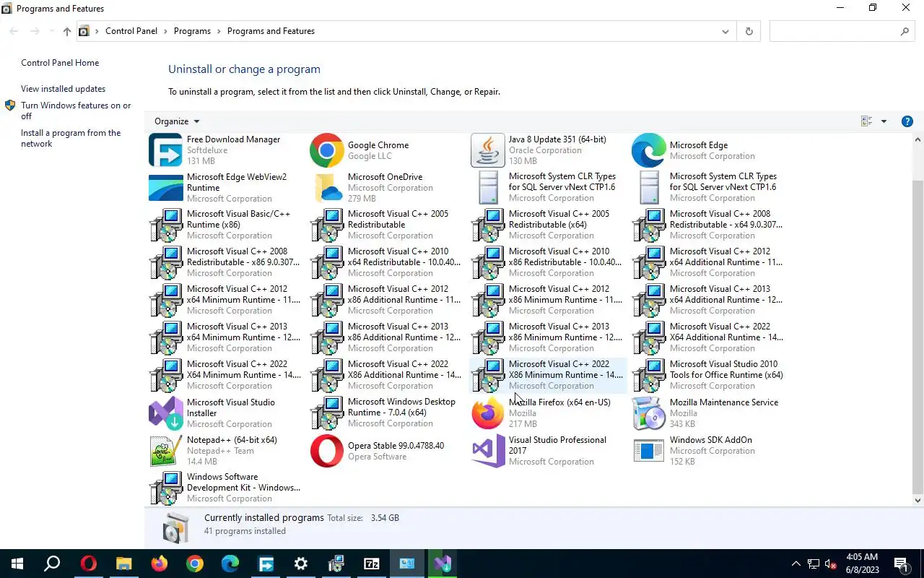Select the Microsoft Visual Studio Installer icon
This screenshot has height=578, width=924.
point(165,413)
